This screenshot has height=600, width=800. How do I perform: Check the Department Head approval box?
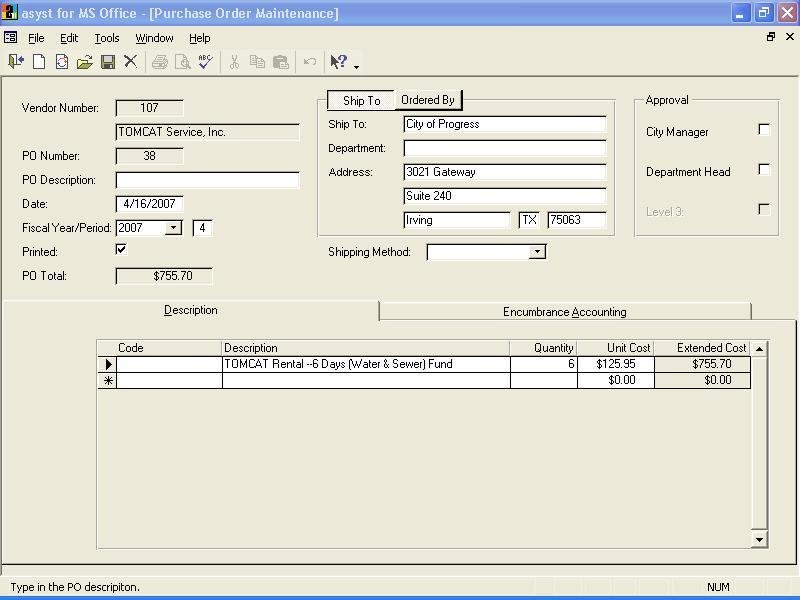[764, 170]
